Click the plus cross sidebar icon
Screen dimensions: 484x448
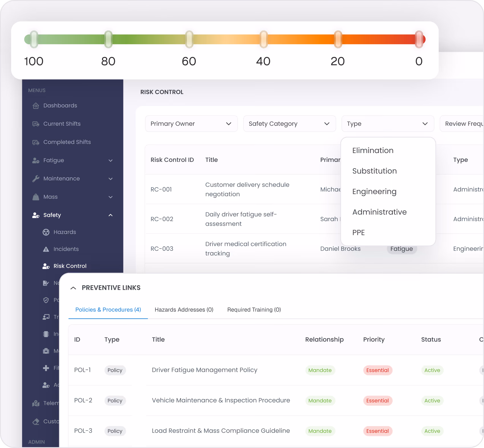[x=46, y=368]
